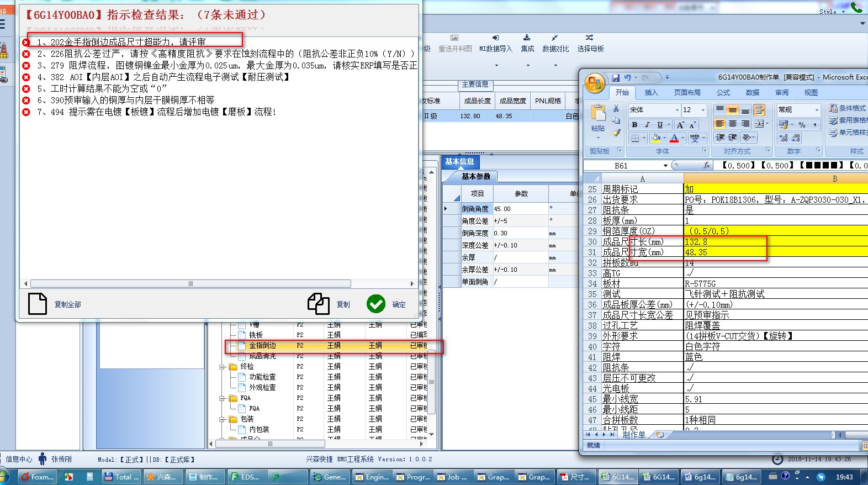Image resolution: width=868 pixels, height=485 pixels.
Task: Open Foxmail from the taskbar
Action: click(37, 477)
